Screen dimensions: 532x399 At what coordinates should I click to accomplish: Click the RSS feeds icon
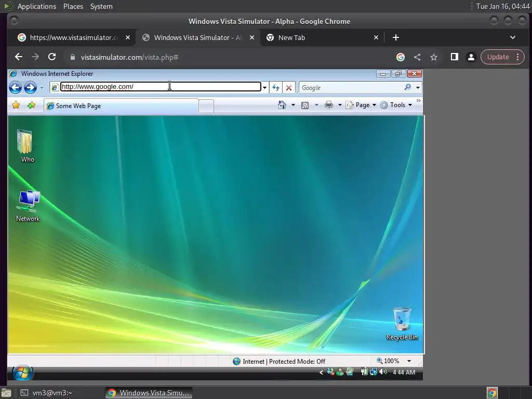(x=305, y=105)
